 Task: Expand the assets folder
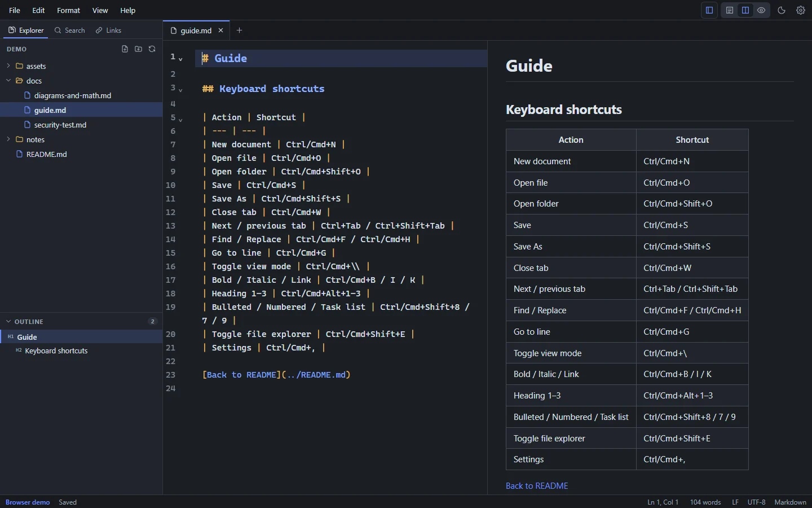(x=8, y=66)
